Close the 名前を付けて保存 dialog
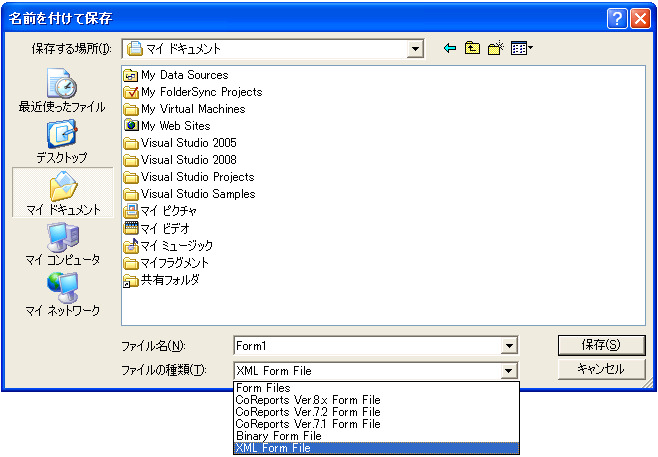Screen dimensions: 658x457 point(640,18)
